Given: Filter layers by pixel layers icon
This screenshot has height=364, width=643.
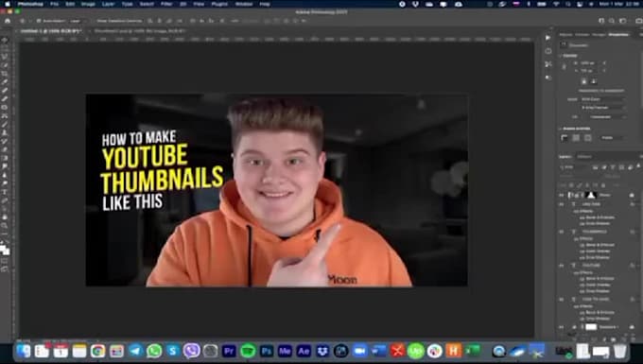Looking at the screenshot, I should (595, 167).
